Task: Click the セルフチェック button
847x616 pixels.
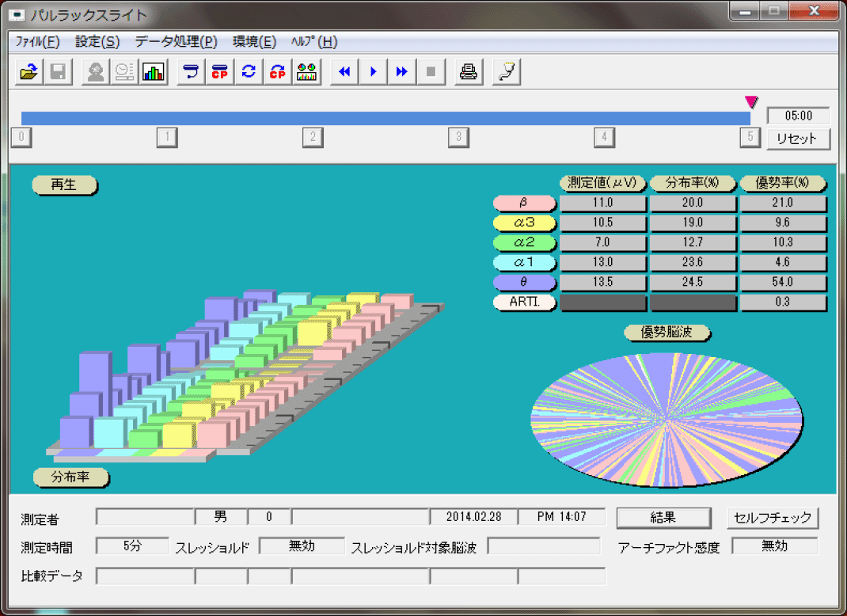Action: [773, 518]
